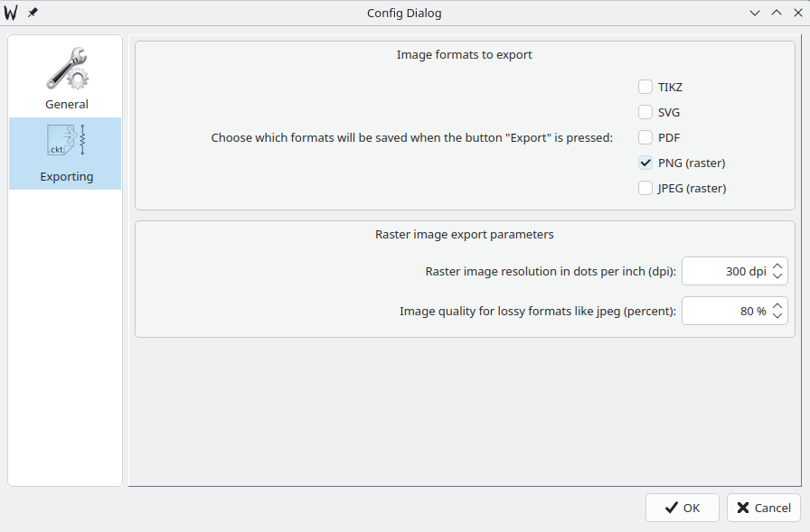The image size is (810, 532).
Task: Click inside the 300 dpi resolution field
Action: pyautogui.click(x=725, y=271)
